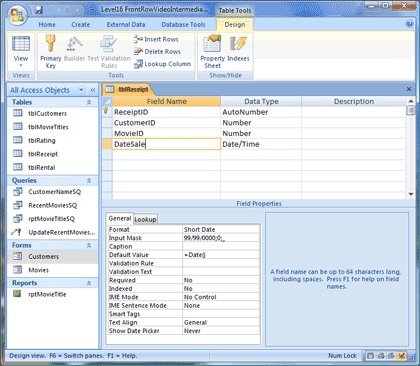Screen dimensions: 420x366
Task: Click Delete Rows in Tools group
Action: coord(157,51)
